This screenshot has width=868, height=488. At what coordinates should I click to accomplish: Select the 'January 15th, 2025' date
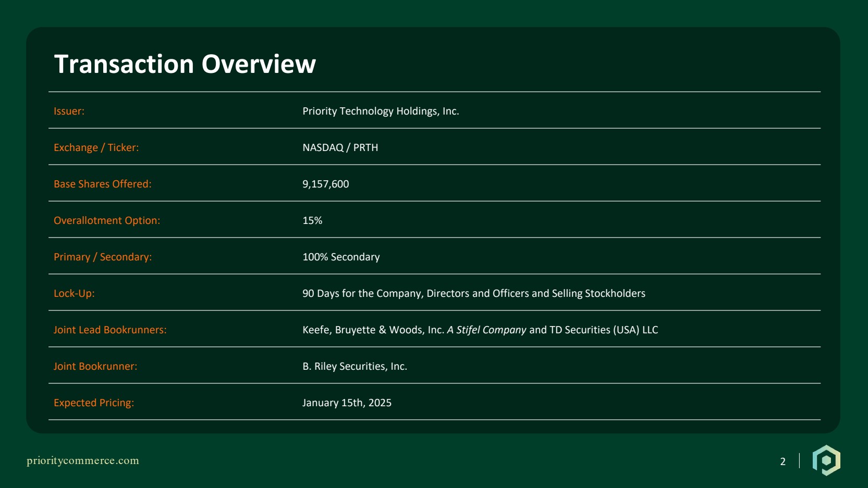(347, 403)
